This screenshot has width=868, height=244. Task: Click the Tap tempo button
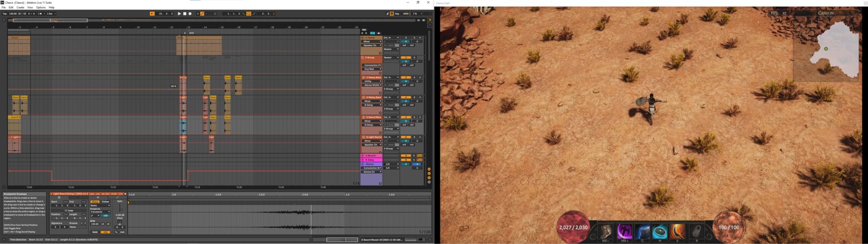pyautogui.click(x=4, y=14)
